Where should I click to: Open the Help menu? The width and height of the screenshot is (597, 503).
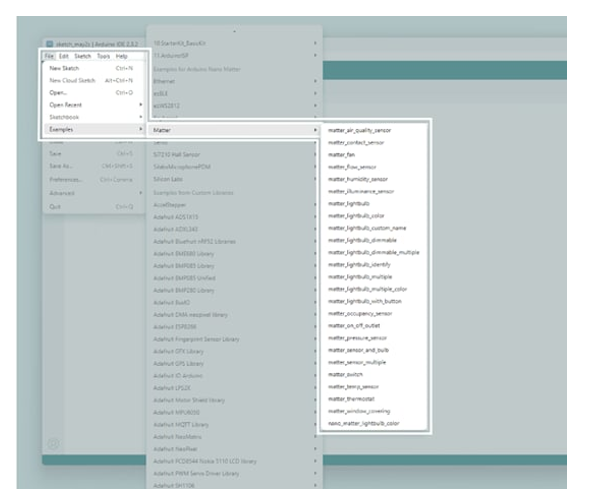coord(122,56)
